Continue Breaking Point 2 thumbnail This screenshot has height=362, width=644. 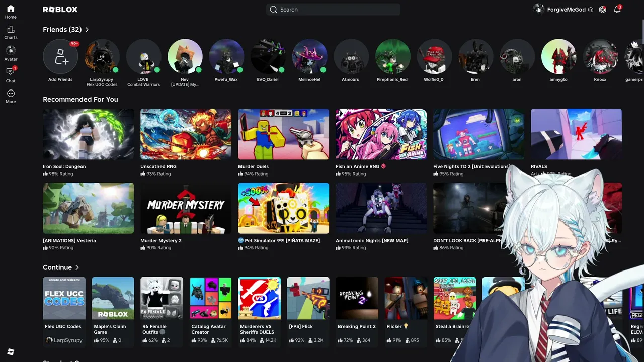coord(357,298)
